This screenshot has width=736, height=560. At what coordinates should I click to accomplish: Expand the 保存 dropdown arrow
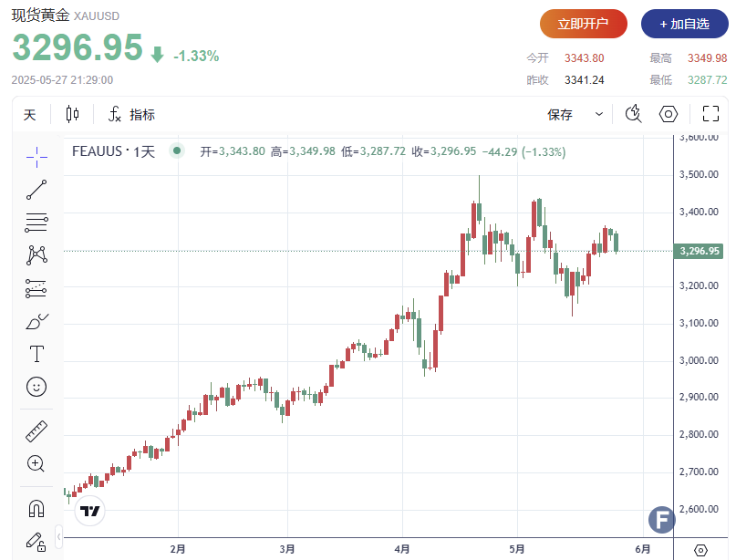pyautogui.click(x=599, y=114)
